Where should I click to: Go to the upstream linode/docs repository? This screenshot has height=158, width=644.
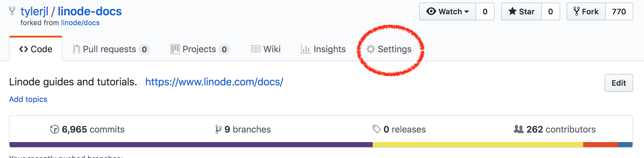point(80,23)
